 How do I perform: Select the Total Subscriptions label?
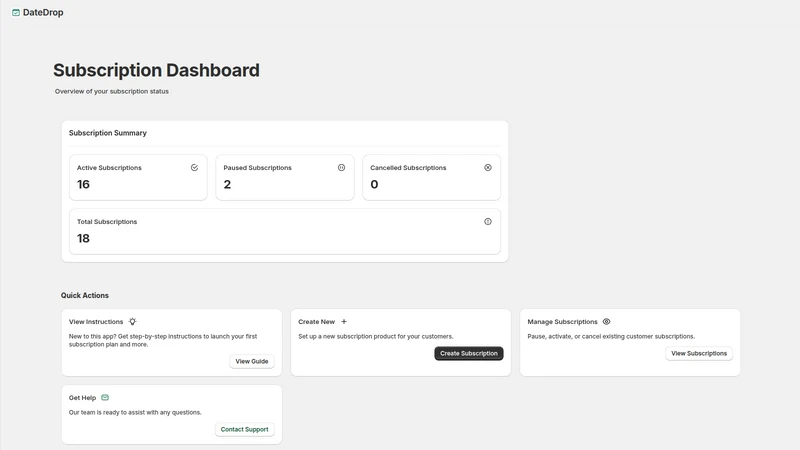point(107,222)
